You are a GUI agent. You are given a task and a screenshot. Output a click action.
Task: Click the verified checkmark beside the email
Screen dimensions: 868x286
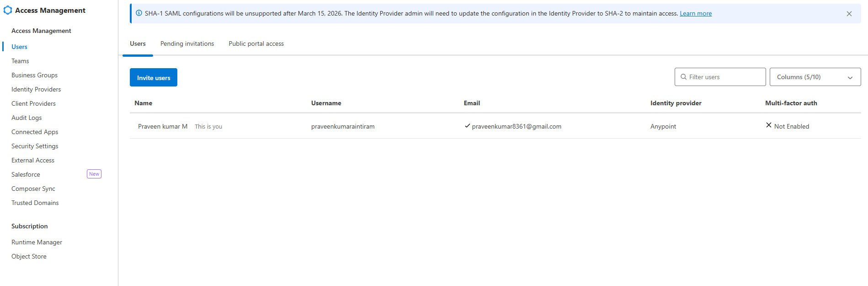point(467,126)
